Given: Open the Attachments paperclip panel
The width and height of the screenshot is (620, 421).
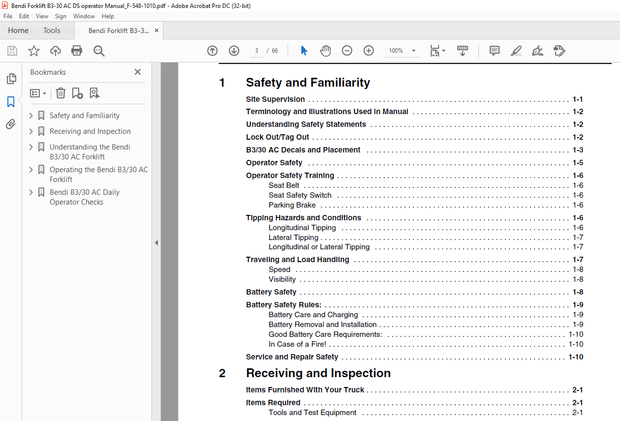Looking at the screenshot, I should (x=11, y=124).
